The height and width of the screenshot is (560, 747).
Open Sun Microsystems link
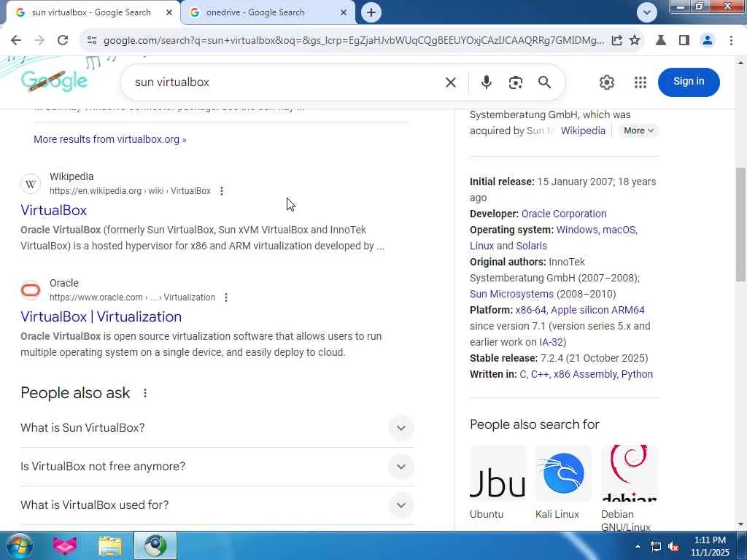[x=511, y=295]
